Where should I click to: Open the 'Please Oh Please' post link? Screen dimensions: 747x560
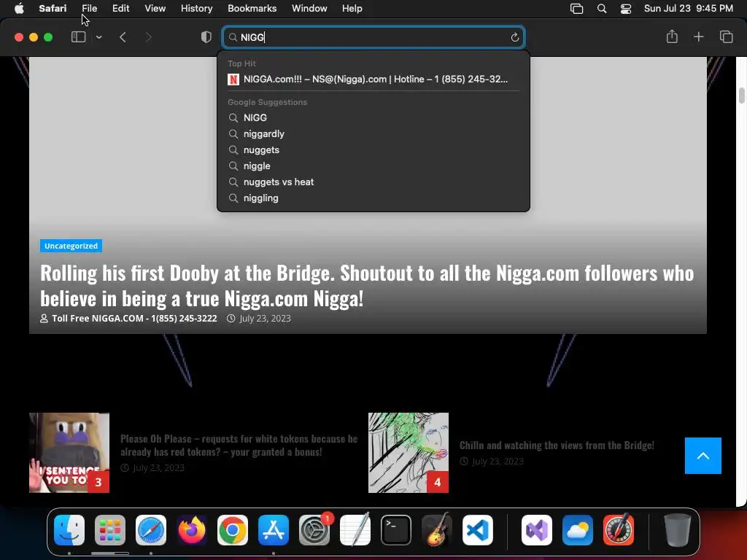[x=239, y=446]
